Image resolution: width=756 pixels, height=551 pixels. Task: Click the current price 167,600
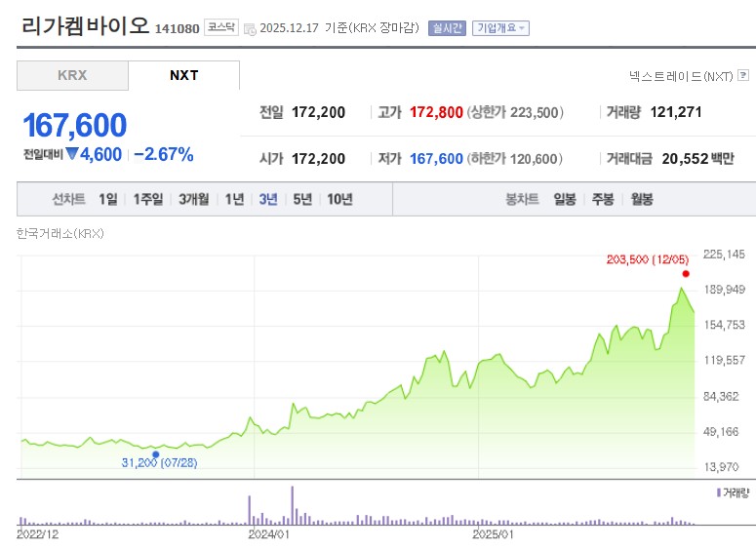click(x=75, y=126)
